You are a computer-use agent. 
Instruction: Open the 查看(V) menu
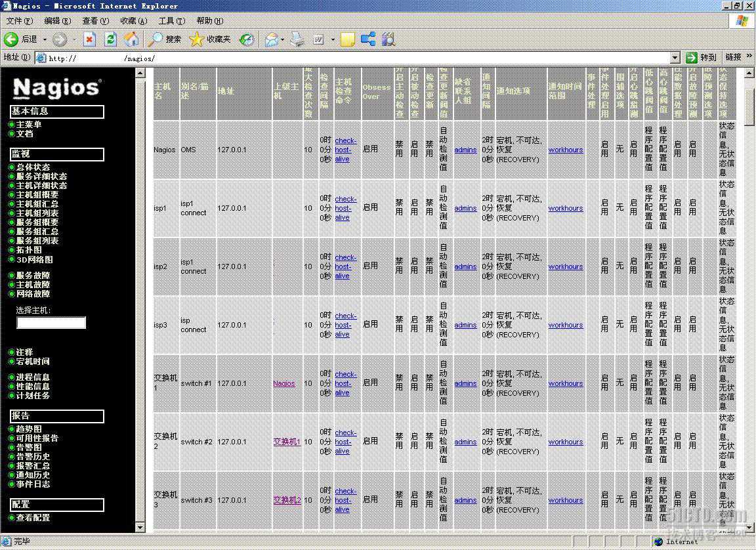tap(95, 21)
